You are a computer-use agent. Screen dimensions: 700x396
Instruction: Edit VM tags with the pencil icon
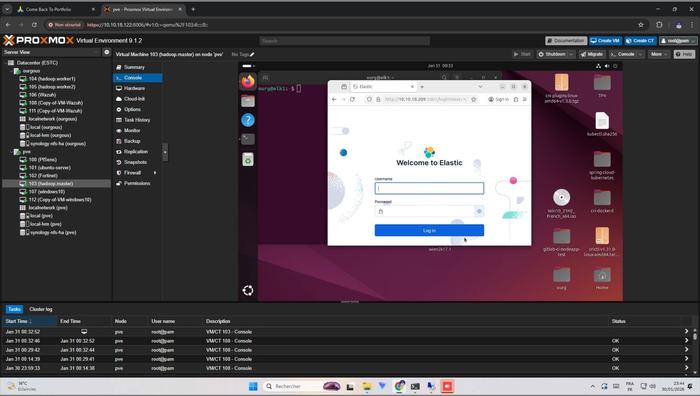[252, 54]
